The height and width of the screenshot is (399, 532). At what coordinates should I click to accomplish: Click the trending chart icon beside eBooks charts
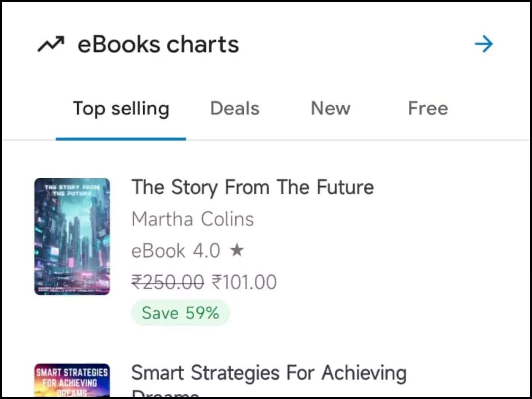[x=50, y=43]
